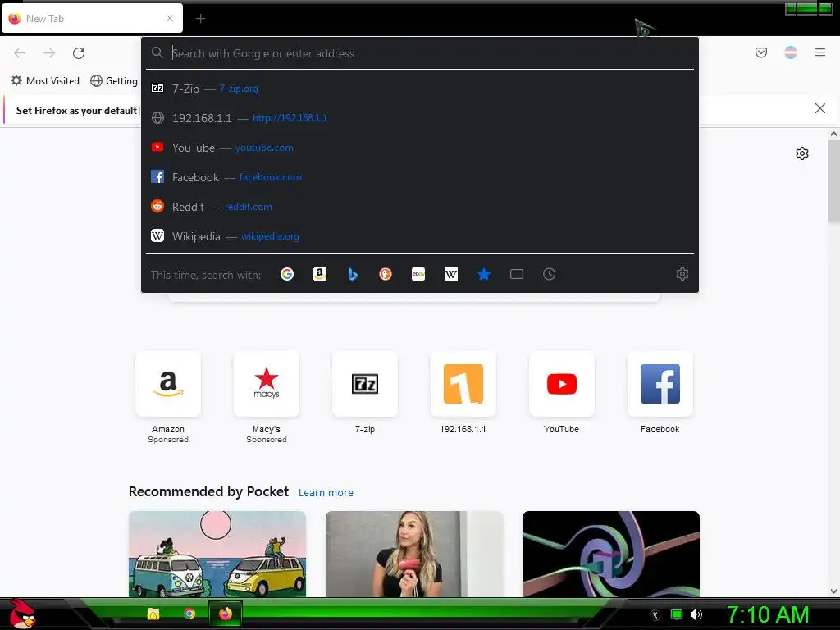Search bookmarks via the star icon
This screenshot has height=630, width=840.
point(484,274)
